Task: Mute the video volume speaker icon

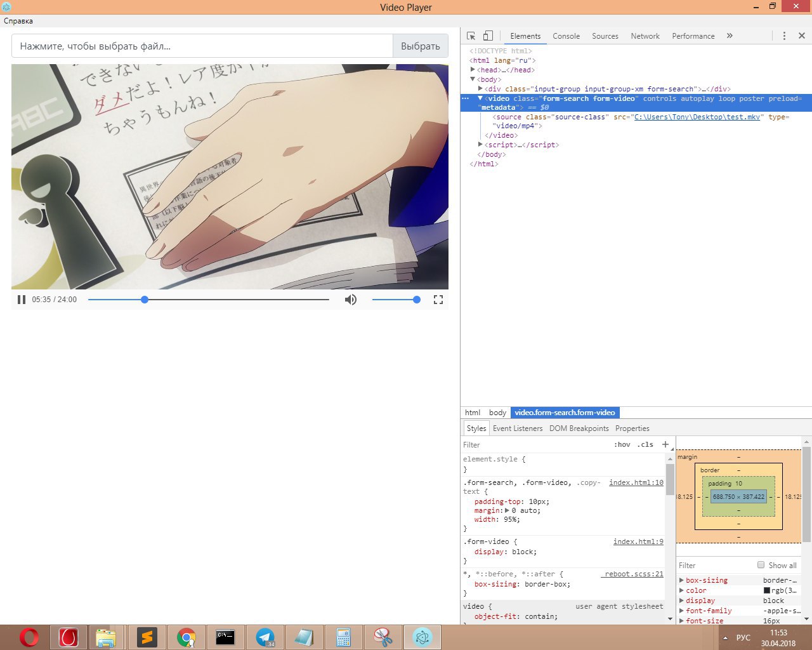Action: coord(351,300)
